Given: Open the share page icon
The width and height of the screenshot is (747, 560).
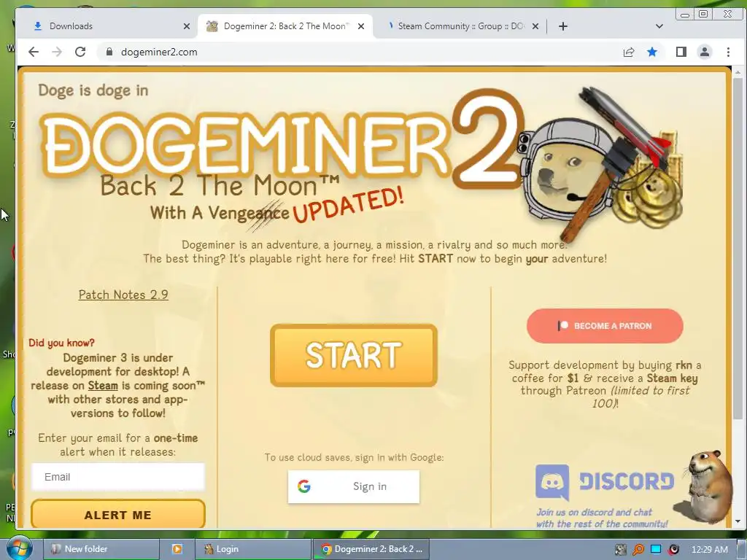Looking at the screenshot, I should tap(629, 52).
